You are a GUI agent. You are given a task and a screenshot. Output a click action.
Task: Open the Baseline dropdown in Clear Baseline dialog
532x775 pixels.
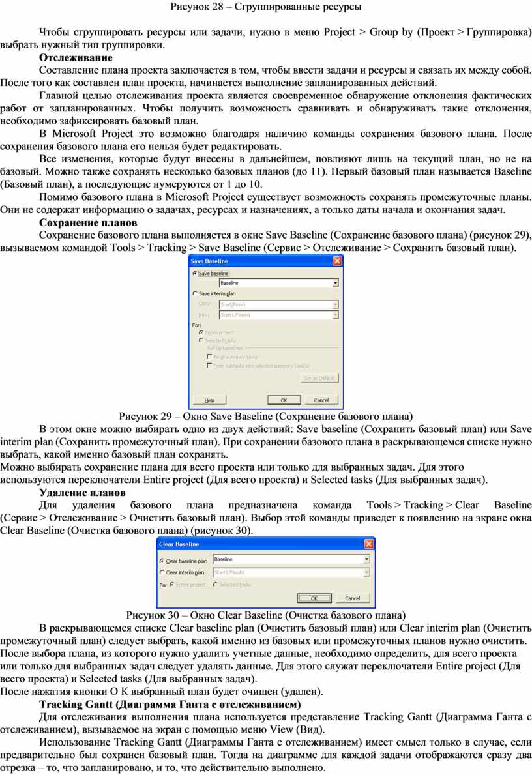(291, 559)
